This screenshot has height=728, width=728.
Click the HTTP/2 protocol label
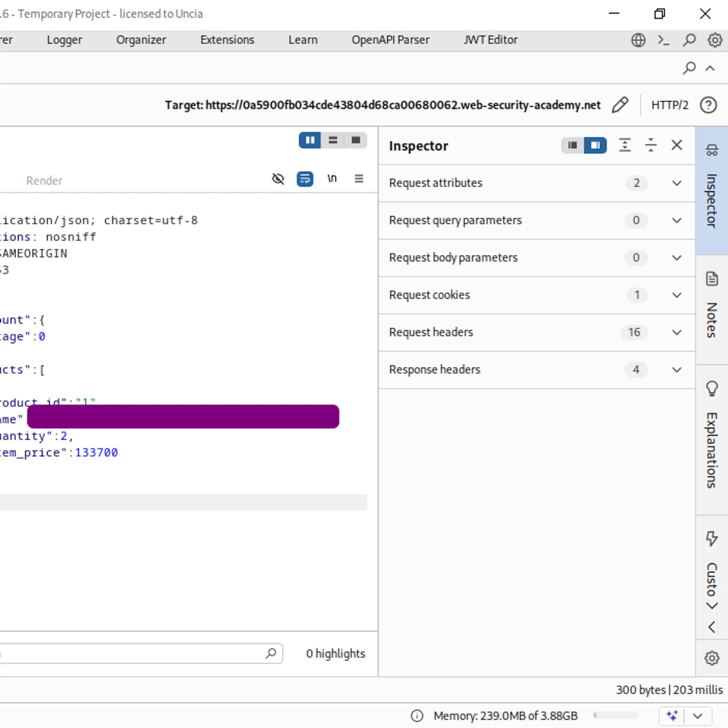670,105
